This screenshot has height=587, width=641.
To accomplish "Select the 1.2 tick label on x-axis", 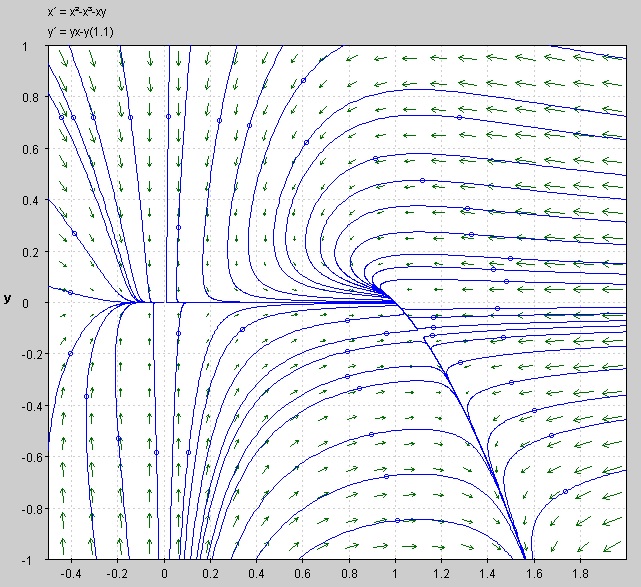I will [442, 574].
